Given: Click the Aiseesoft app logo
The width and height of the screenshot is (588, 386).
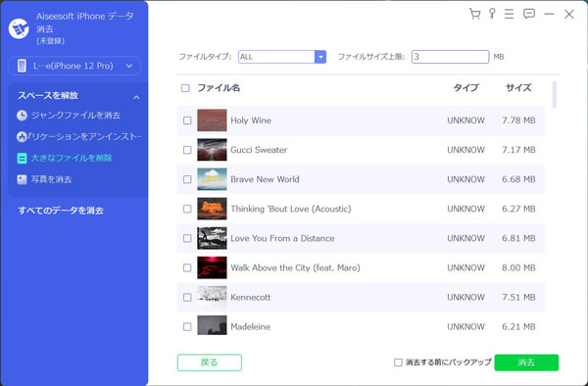Looking at the screenshot, I should 19,28.
